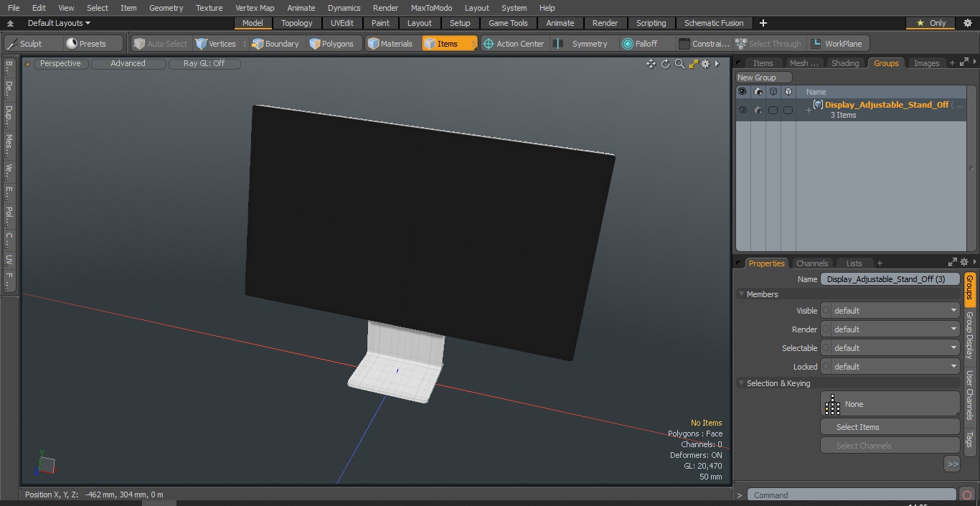
Task: Click the red record icon by the Command field
Action: coord(967,495)
